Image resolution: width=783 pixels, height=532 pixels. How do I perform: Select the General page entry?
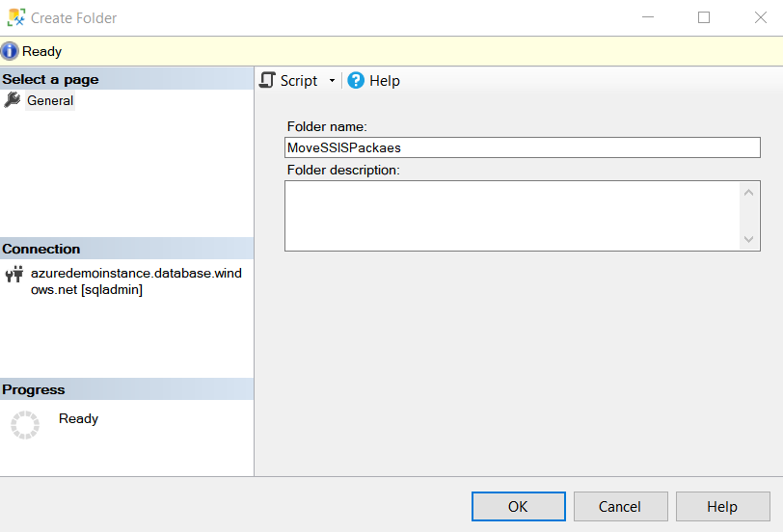coord(50,101)
